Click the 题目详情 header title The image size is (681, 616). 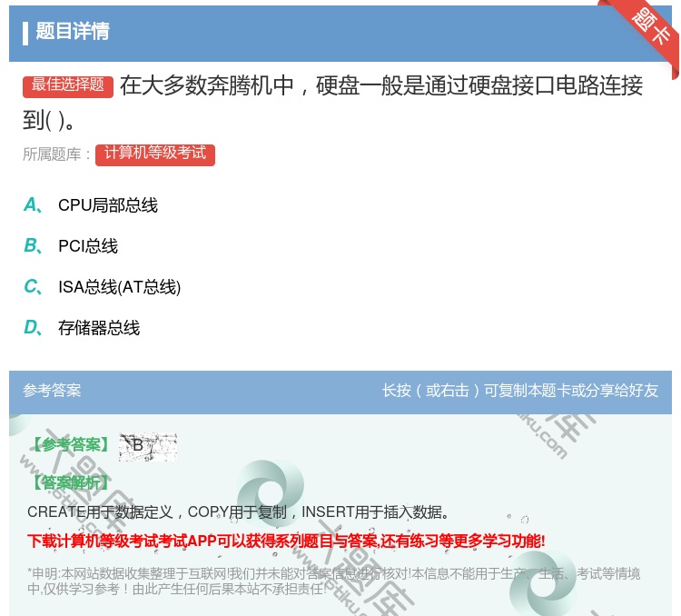tap(73, 31)
